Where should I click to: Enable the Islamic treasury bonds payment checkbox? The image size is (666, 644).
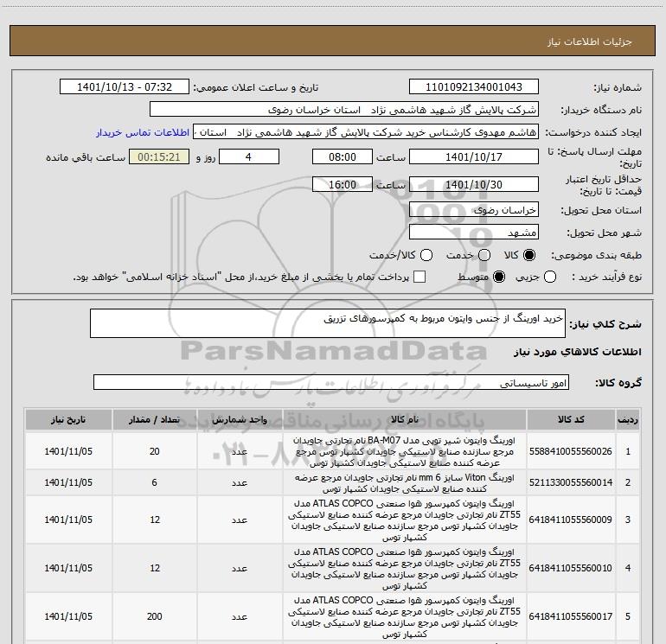[419, 277]
